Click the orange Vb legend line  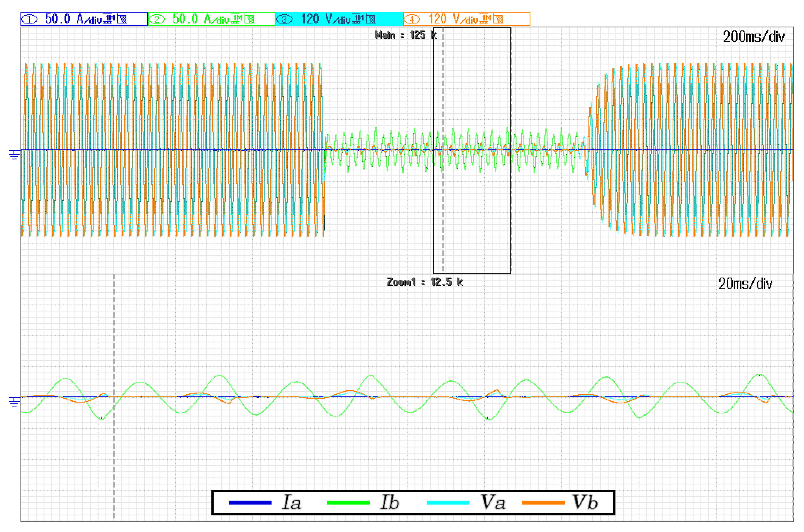(x=543, y=502)
